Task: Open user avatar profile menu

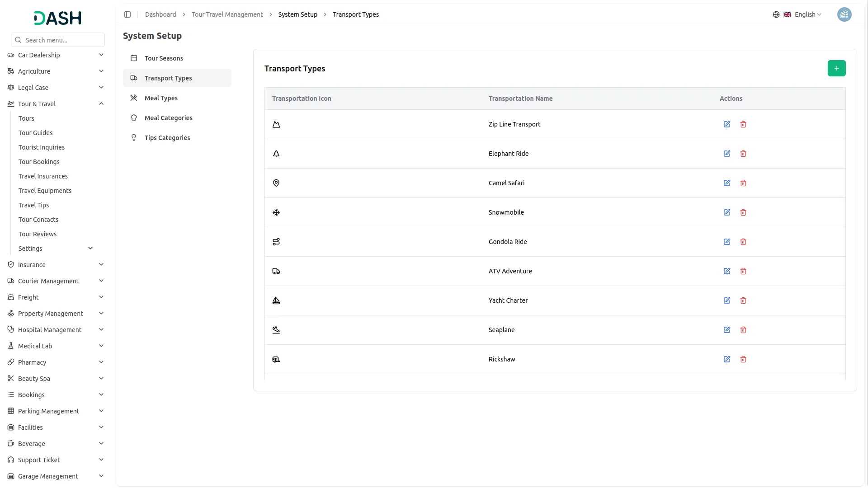Action: tap(844, 14)
